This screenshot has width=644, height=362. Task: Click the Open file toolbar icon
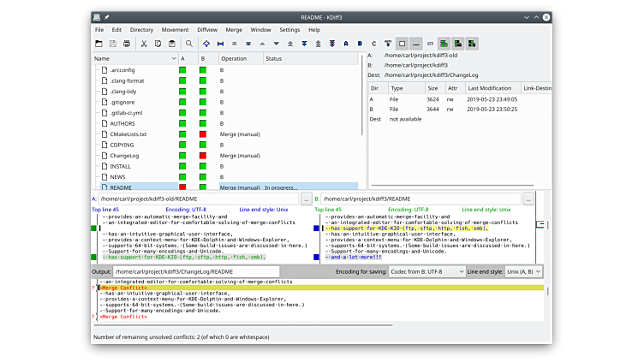[99, 43]
